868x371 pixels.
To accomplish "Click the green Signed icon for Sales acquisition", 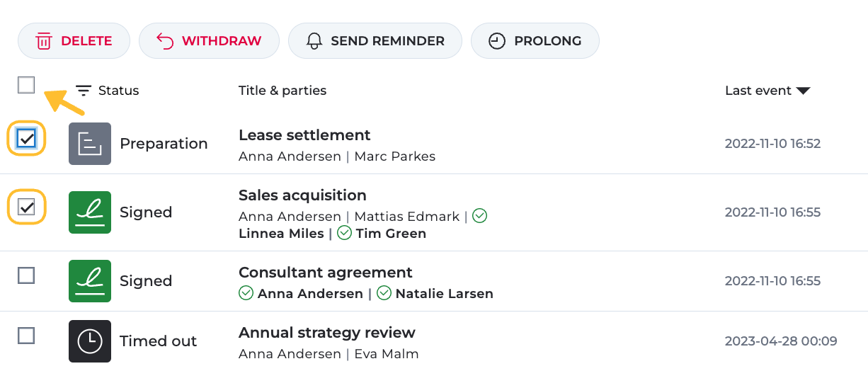I will pos(90,212).
